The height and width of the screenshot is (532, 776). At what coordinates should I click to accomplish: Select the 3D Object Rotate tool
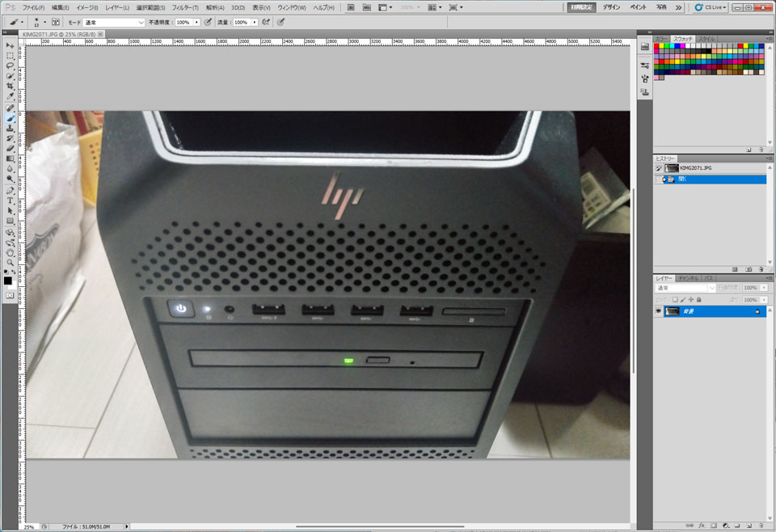(10, 233)
